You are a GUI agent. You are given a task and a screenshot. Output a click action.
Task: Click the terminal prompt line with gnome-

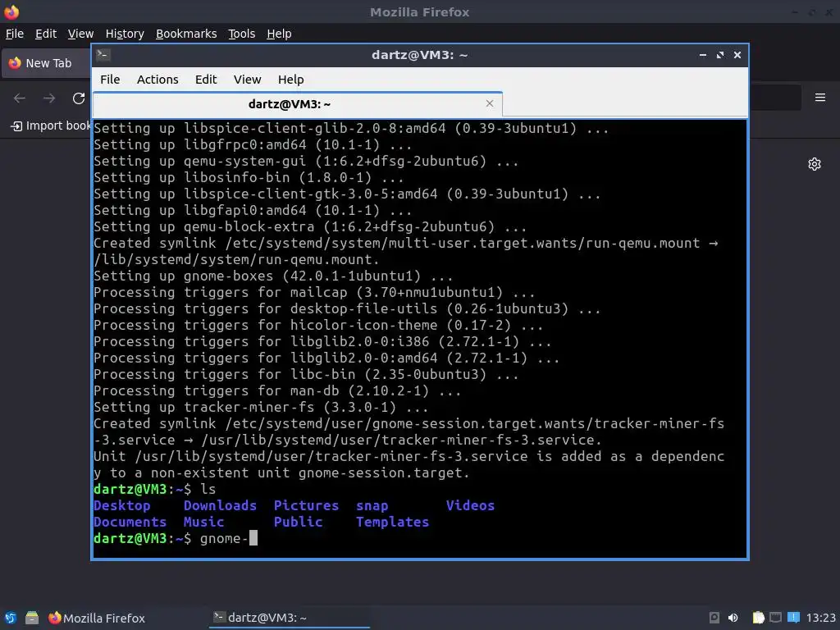(176, 538)
